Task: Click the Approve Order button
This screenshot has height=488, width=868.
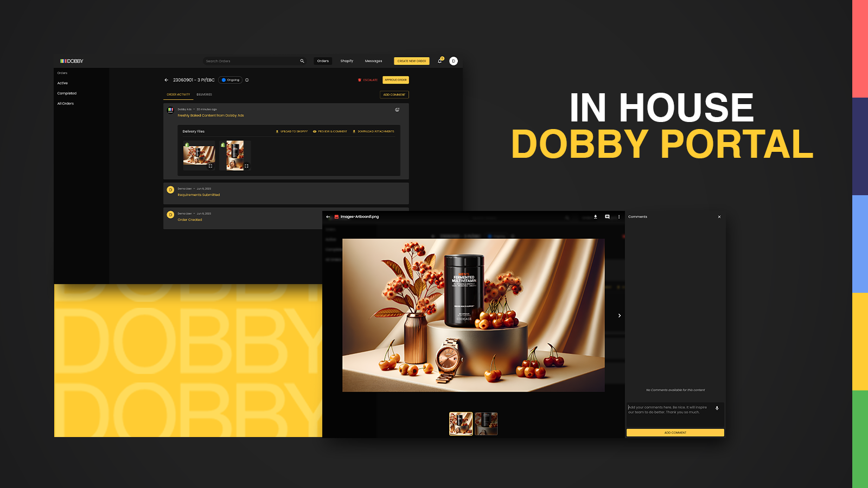Action: (395, 80)
